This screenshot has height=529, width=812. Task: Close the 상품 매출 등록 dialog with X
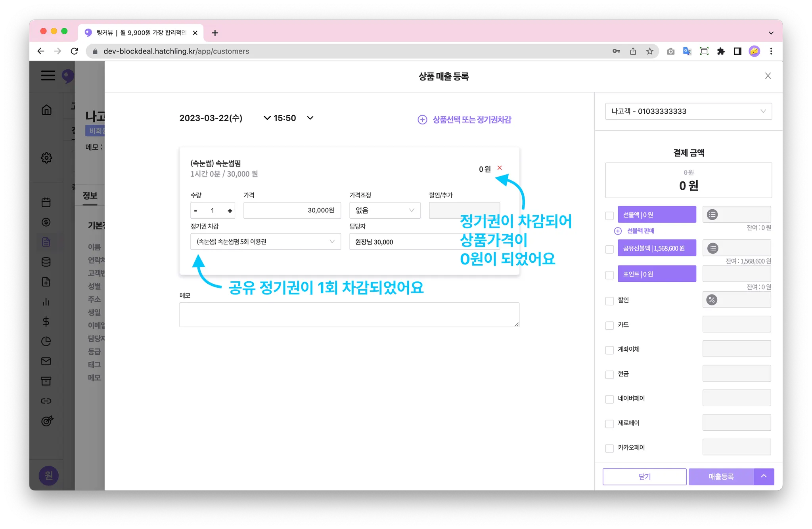coord(768,76)
